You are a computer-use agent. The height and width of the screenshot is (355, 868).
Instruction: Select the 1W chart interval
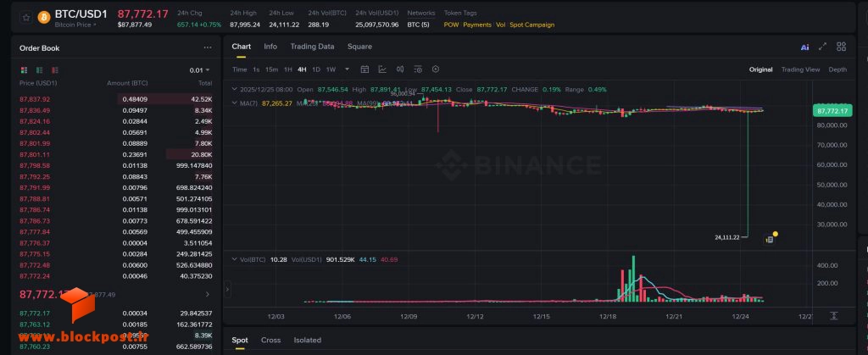(x=331, y=69)
